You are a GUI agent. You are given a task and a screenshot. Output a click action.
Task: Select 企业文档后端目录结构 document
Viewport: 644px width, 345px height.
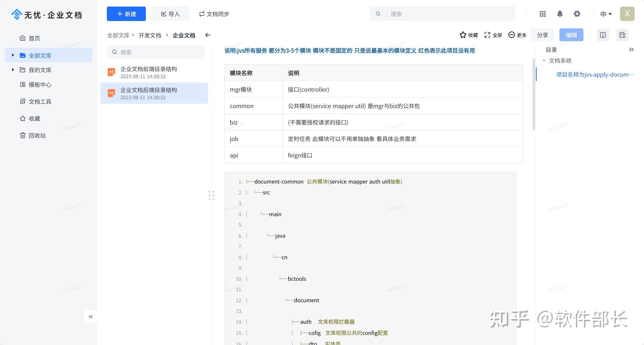point(154,93)
